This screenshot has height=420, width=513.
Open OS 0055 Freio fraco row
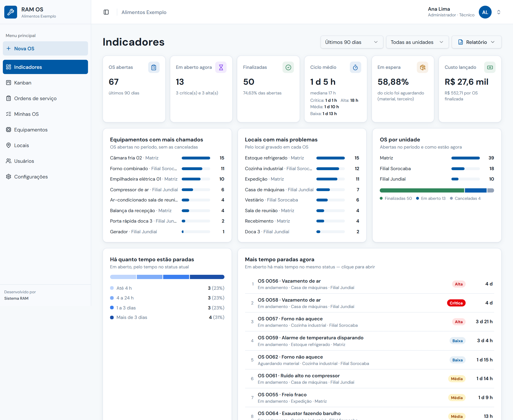[370, 398]
